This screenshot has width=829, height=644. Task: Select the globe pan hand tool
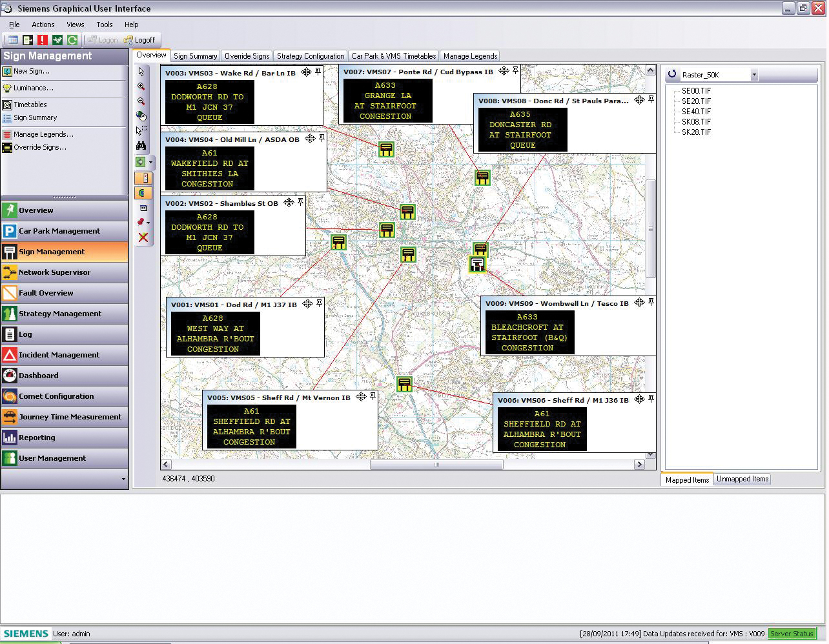point(141,116)
